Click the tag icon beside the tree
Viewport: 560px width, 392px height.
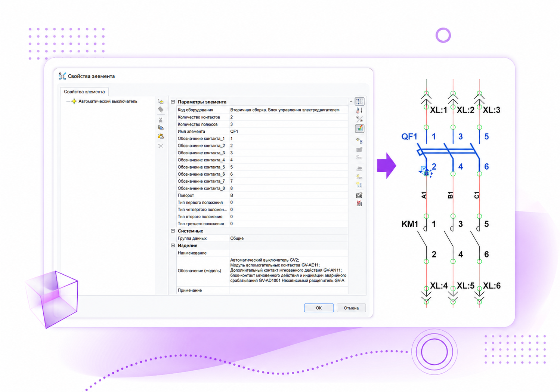[161, 109]
